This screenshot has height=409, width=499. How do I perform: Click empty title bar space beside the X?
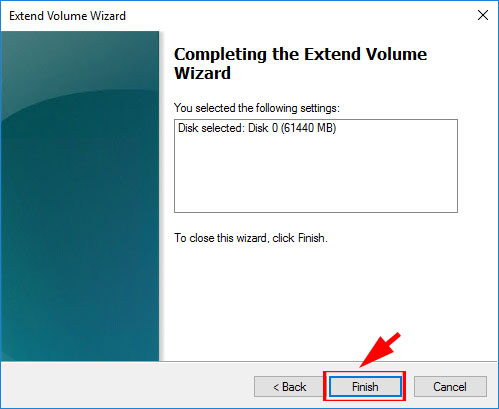[x=300, y=16]
